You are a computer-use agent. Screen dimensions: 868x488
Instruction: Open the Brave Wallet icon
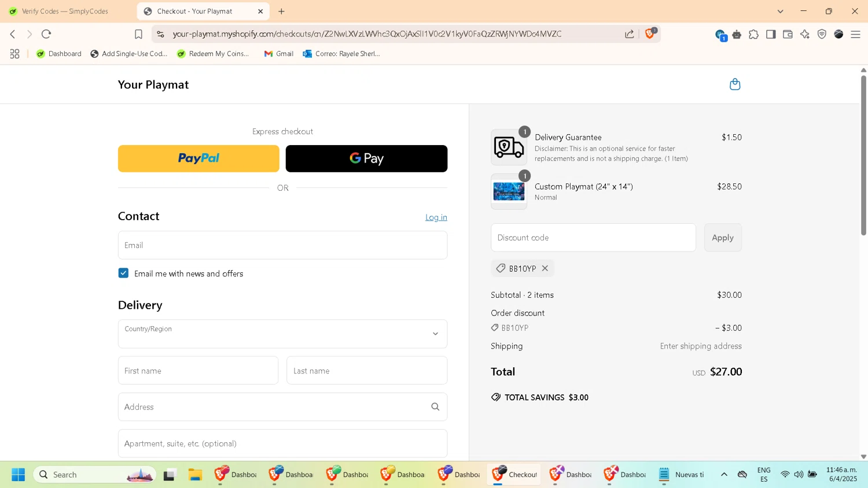[788, 35]
